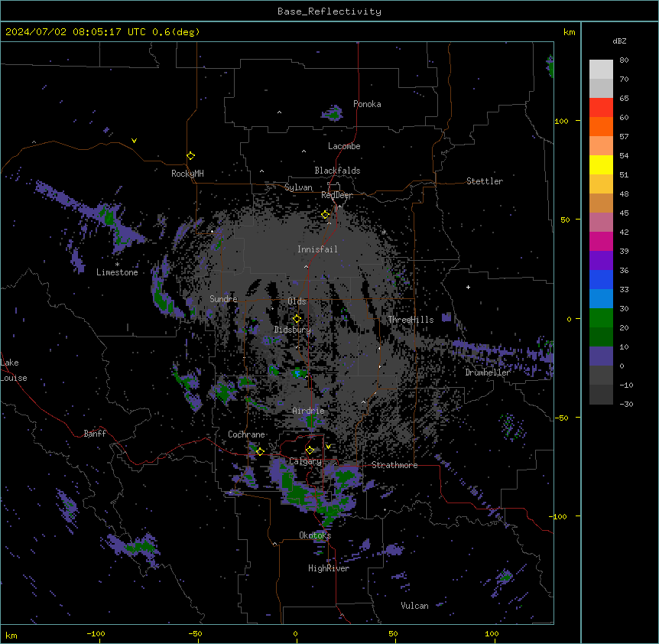Viewport: 659px width, 644px height.
Task: Click the Sundre label
Action: pyautogui.click(x=223, y=299)
